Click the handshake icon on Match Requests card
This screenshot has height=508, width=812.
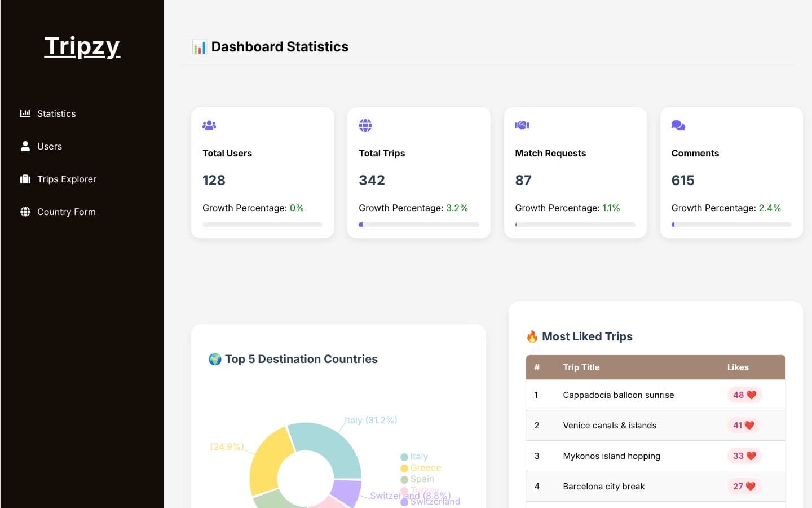pos(522,125)
